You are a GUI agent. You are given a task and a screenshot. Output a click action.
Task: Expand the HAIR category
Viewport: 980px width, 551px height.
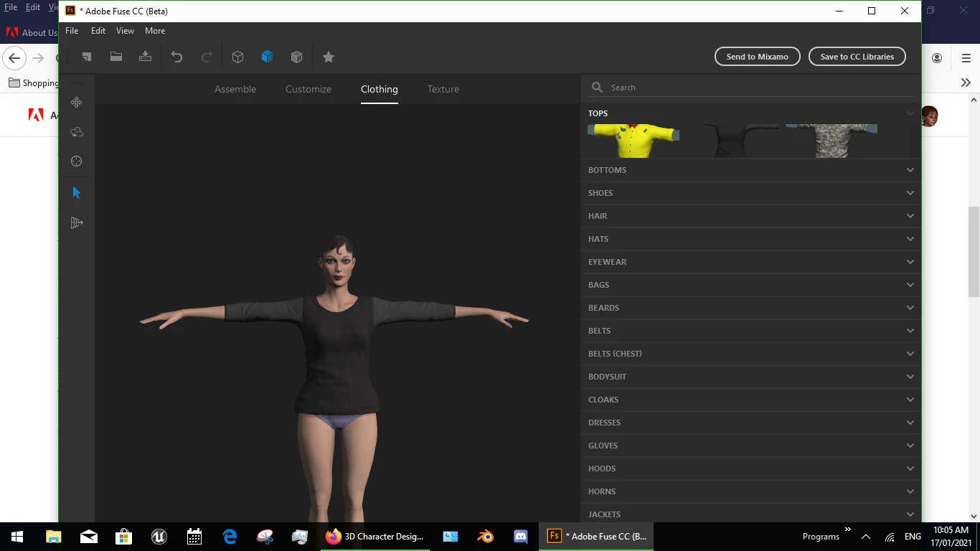pyautogui.click(x=751, y=216)
